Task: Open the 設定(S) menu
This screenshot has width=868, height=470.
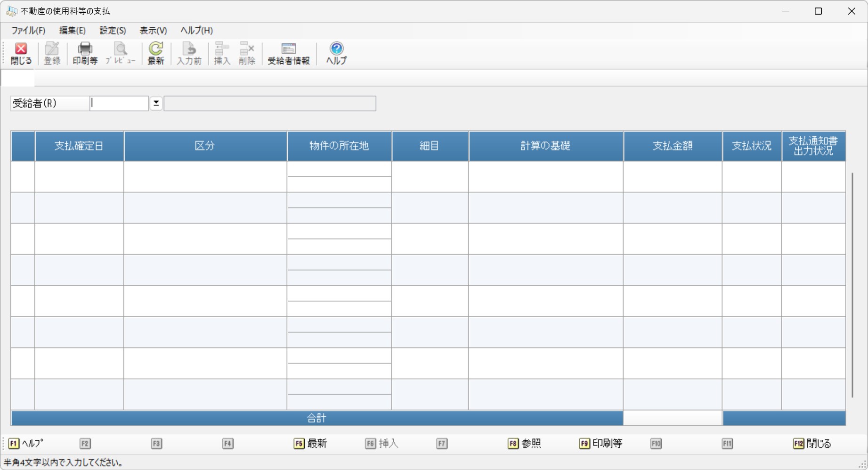Action: 113,31
